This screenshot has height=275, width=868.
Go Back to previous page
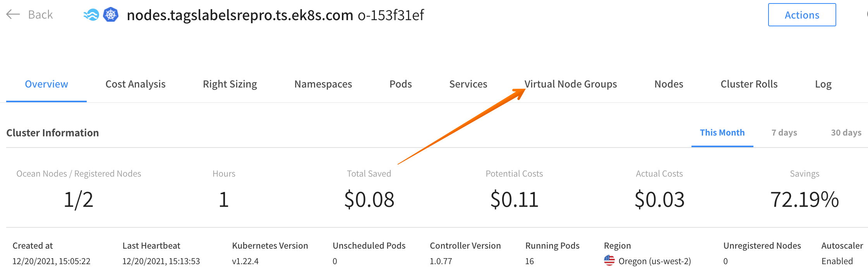pos(40,15)
